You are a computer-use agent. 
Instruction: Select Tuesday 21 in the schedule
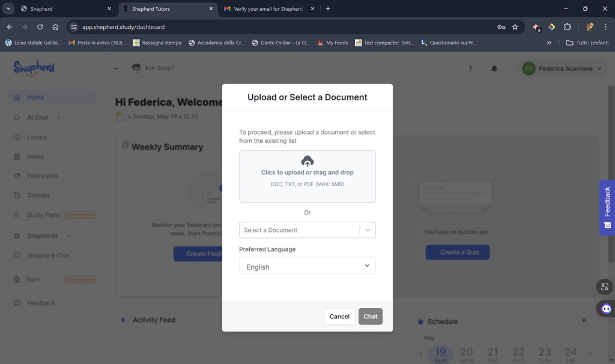(492, 354)
